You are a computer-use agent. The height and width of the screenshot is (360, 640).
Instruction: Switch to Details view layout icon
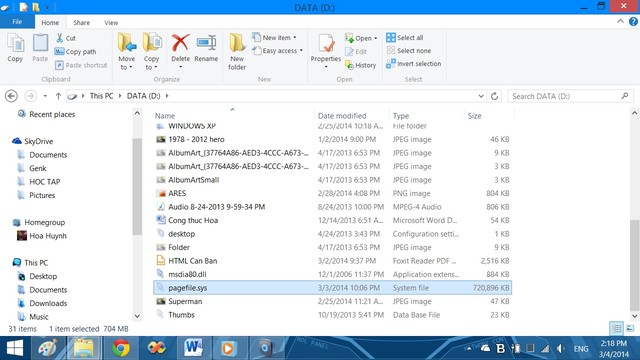point(616,328)
